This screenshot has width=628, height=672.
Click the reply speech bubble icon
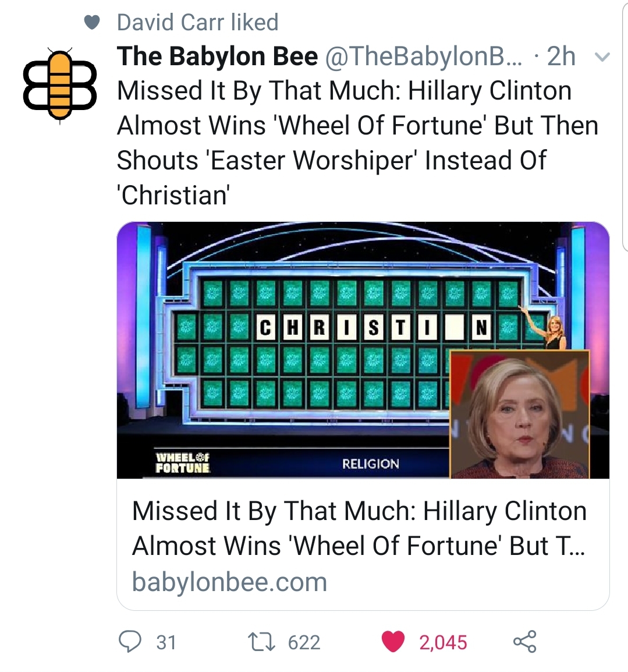(x=130, y=642)
